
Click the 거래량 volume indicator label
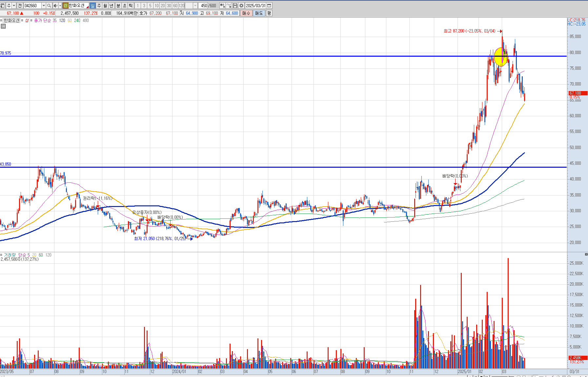10,255
